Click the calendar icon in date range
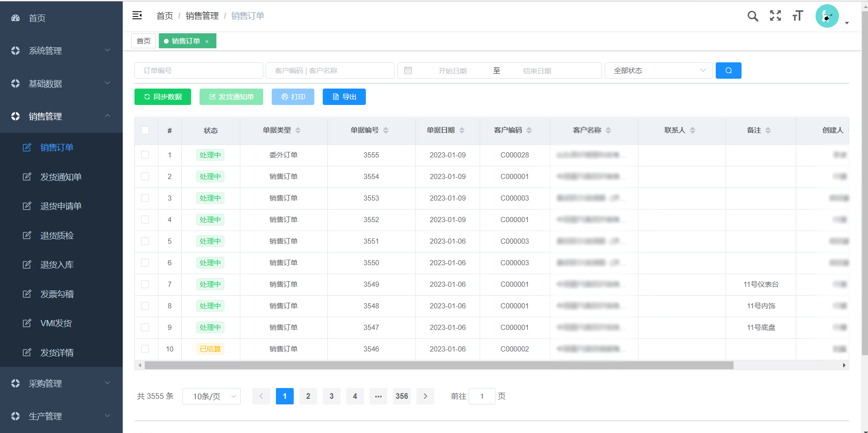Viewport: 868px width, 433px height. click(408, 71)
